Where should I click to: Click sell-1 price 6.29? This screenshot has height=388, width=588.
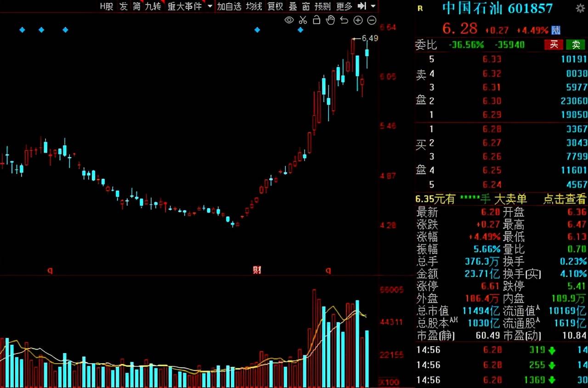(x=492, y=114)
